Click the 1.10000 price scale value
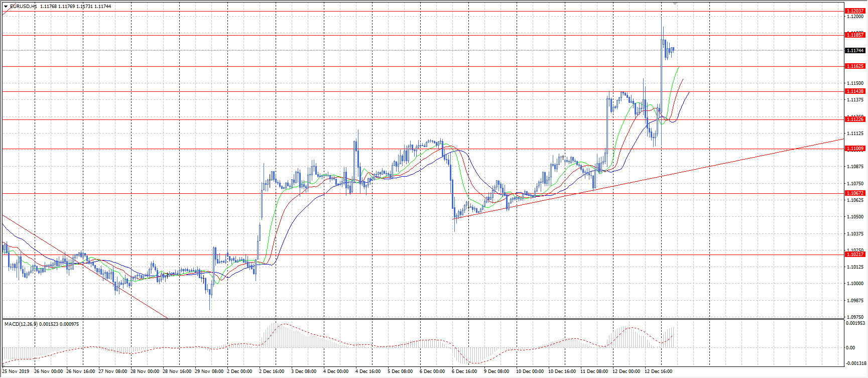Screen dimensions: 868x378 click(855, 284)
